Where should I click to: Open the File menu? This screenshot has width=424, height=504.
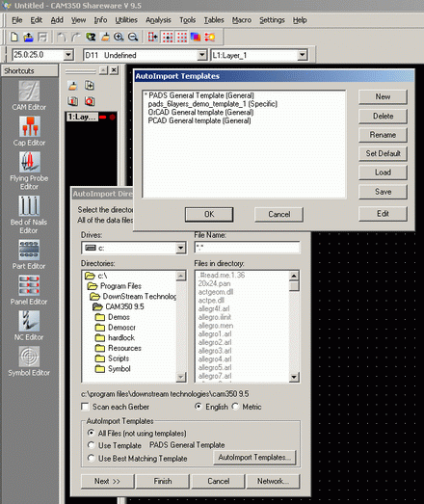pyautogui.click(x=16, y=20)
